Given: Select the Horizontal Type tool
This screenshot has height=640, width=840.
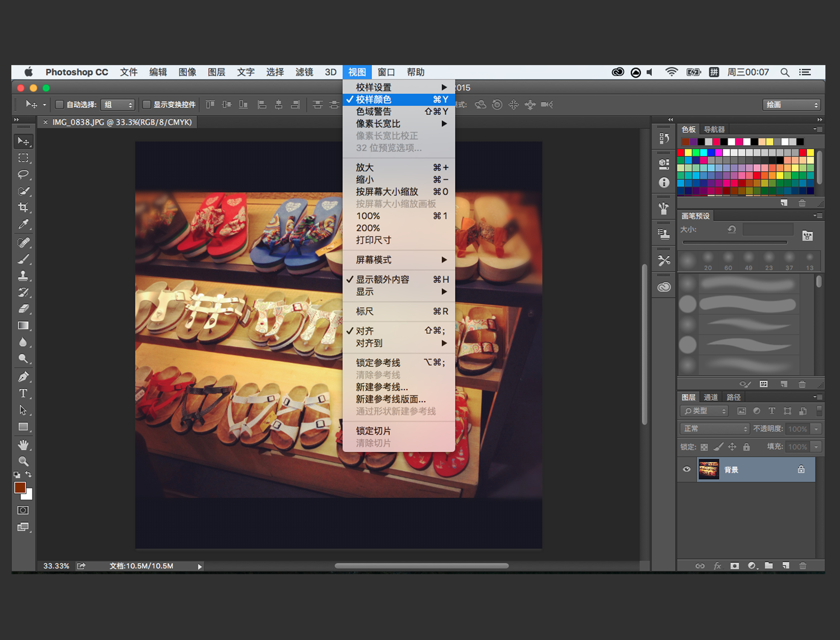Looking at the screenshot, I should coord(23,393).
